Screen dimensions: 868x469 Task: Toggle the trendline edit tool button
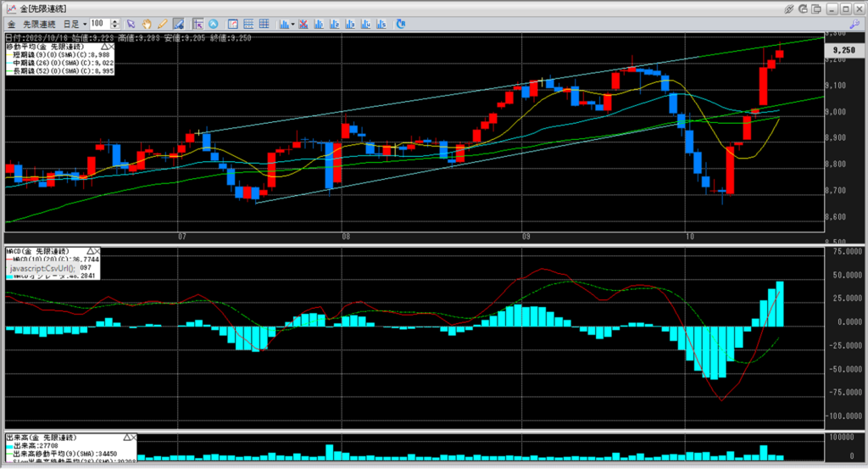coord(179,23)
